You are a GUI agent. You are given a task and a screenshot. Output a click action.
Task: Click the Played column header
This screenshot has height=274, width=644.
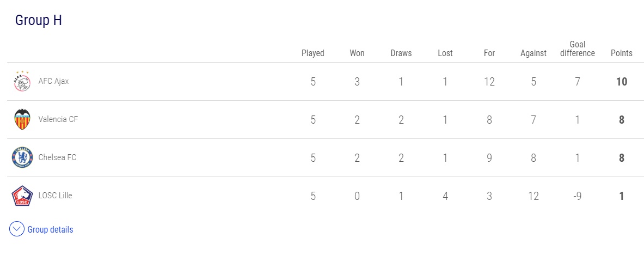313,53
